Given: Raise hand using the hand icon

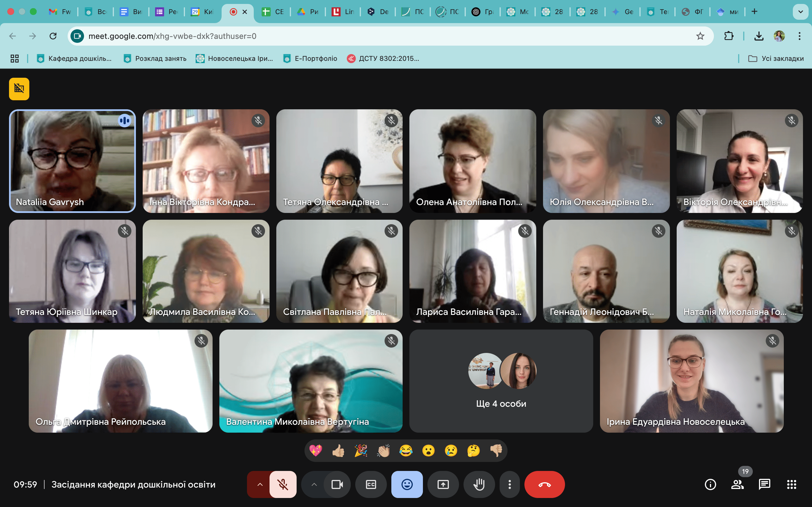Looking at the screenshot, I should point(479,484).
